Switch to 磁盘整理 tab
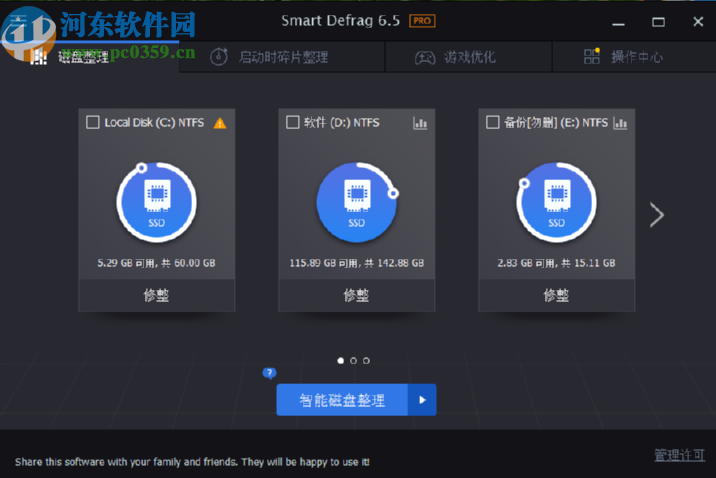The width and height of the screenshot is (716, 478). pyautogui.click(x=90, y=57)
